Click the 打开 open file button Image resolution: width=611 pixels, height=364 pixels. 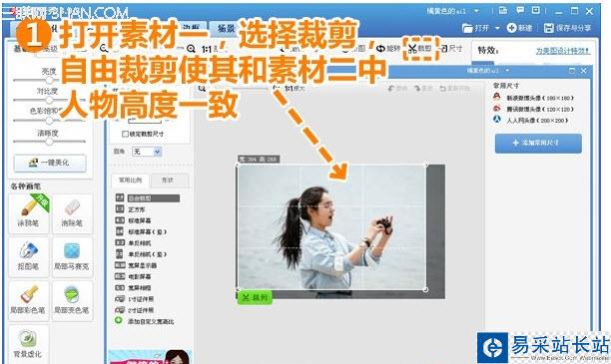(x=475, y=28)
